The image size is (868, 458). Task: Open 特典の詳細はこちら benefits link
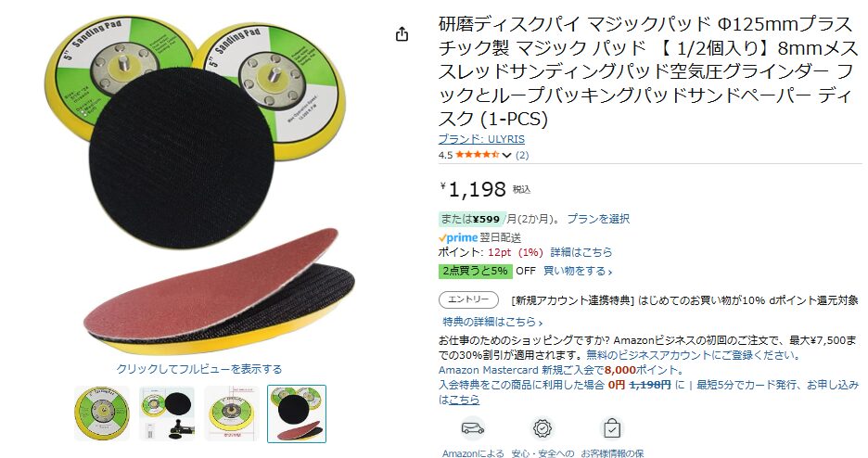(492, 322)
